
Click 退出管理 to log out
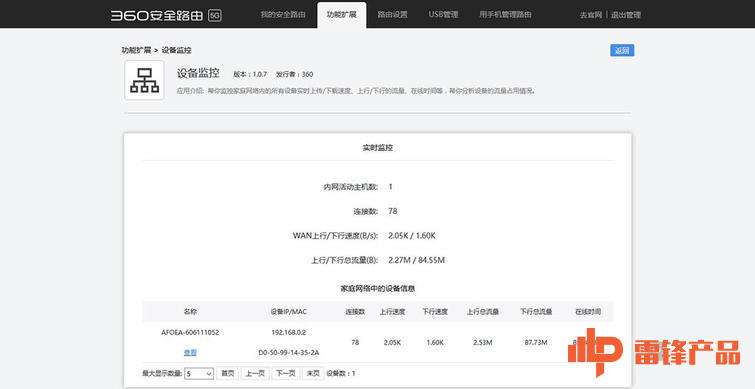pyautogui.click(x=626, y=15)
